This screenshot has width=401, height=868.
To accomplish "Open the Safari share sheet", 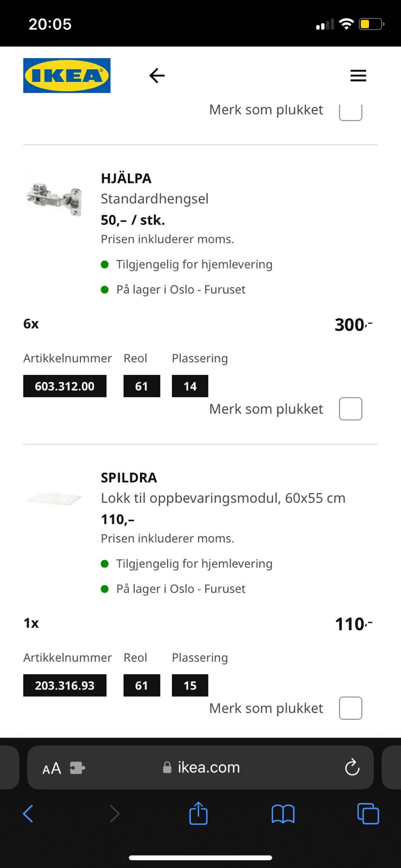I will 199,813.
